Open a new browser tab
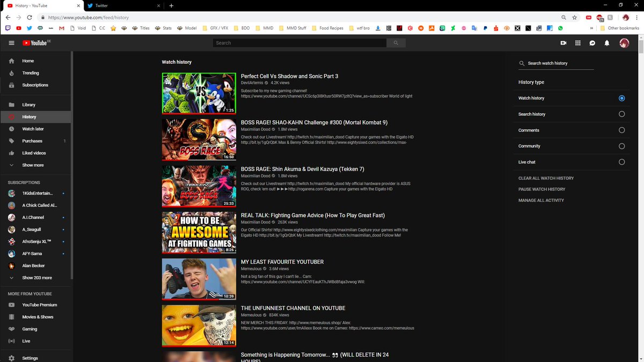 tap(171, 5)
